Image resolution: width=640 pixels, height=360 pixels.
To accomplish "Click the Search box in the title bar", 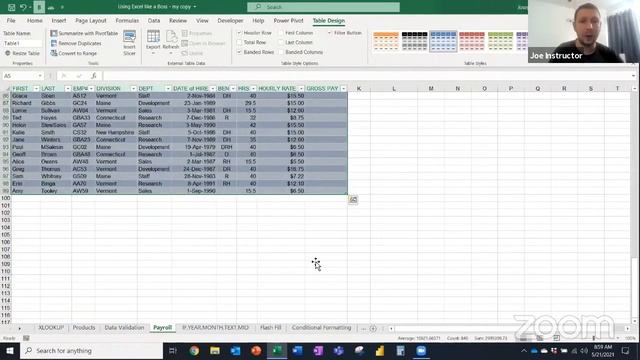I will 323,7.
